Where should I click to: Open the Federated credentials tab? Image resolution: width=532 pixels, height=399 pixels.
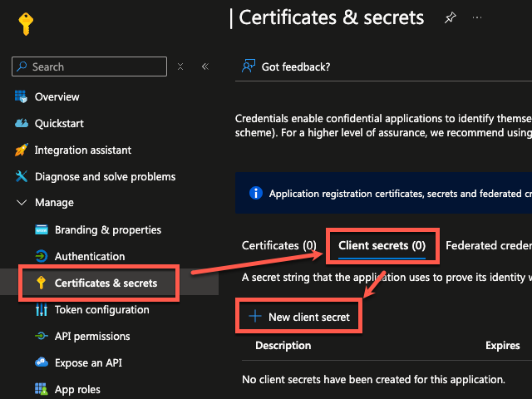tap(488, 246)
